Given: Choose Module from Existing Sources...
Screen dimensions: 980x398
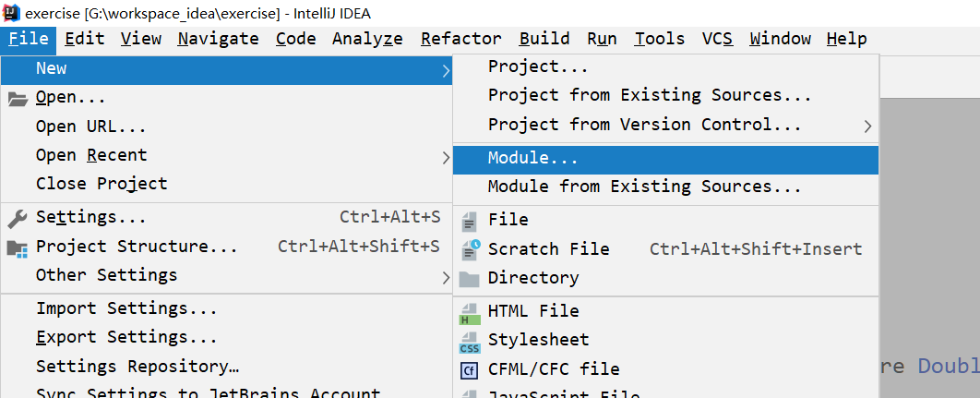Looking at the screenshot, I should [x=644, y=187].
